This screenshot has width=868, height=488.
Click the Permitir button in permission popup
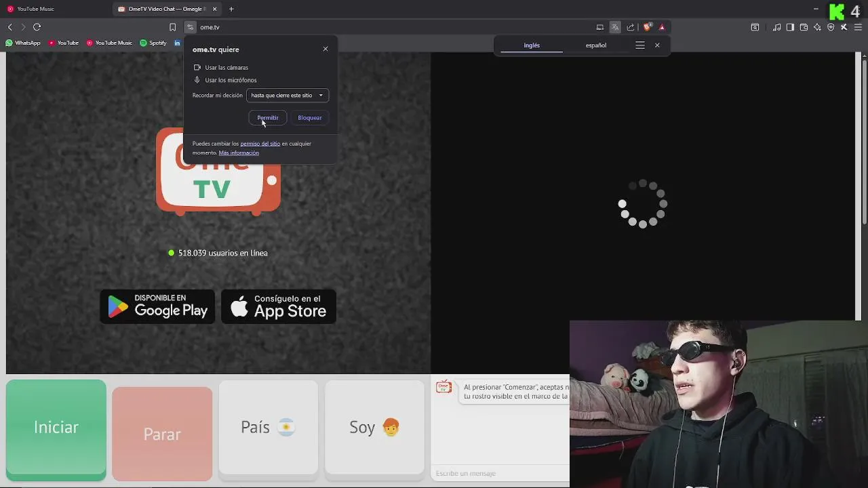(268, 118)
